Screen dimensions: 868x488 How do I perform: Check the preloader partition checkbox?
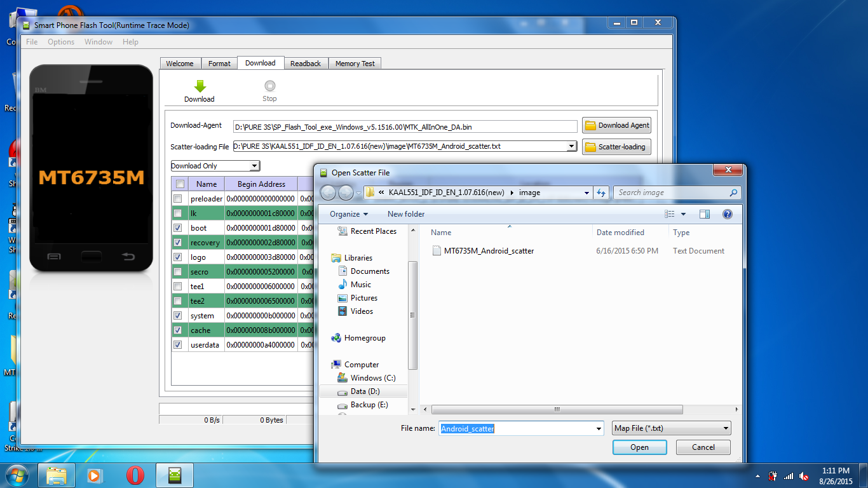tap(178, 199)
